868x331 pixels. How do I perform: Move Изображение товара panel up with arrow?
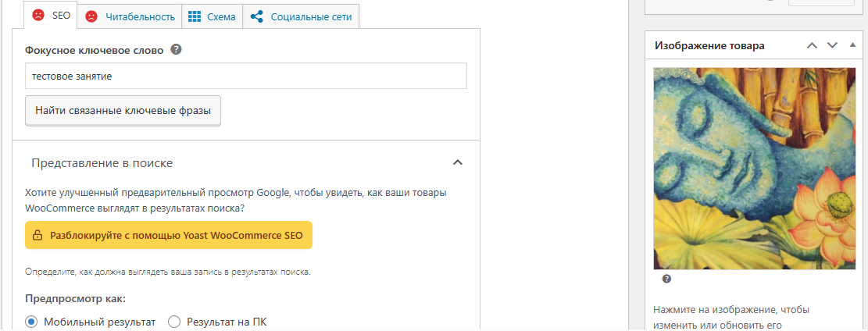click(x=812, y=46)
